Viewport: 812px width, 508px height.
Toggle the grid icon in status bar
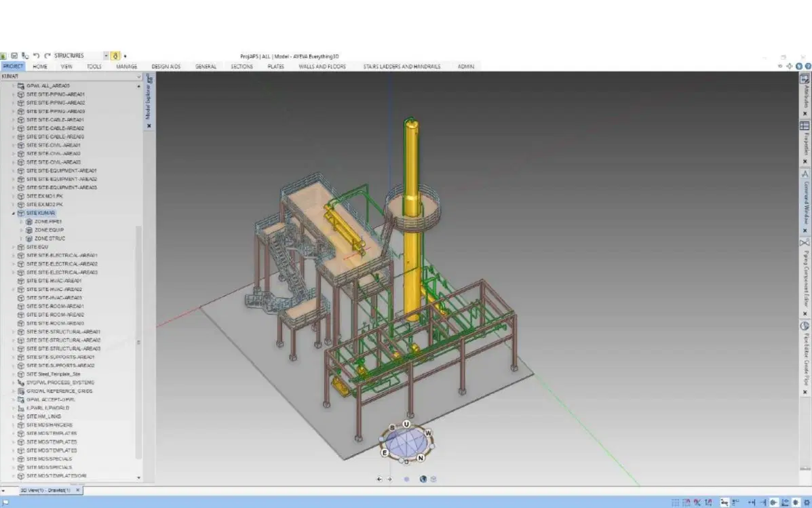pos(675,503)
